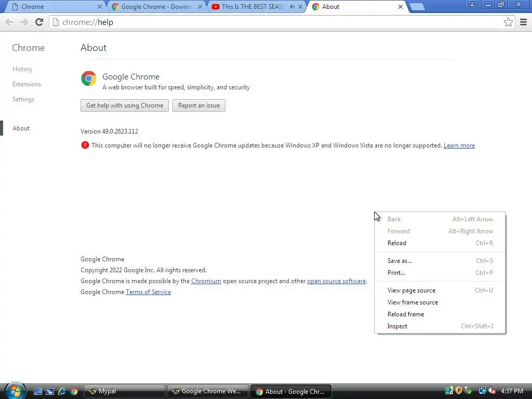Select View page source in context menu

click(x=440, y=290)
